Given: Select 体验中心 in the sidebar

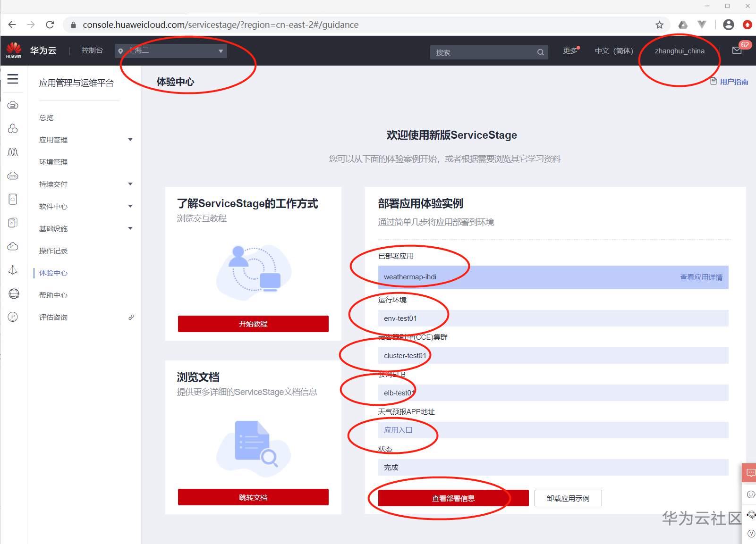Looking at the screenshot, I should coord(53,273).
